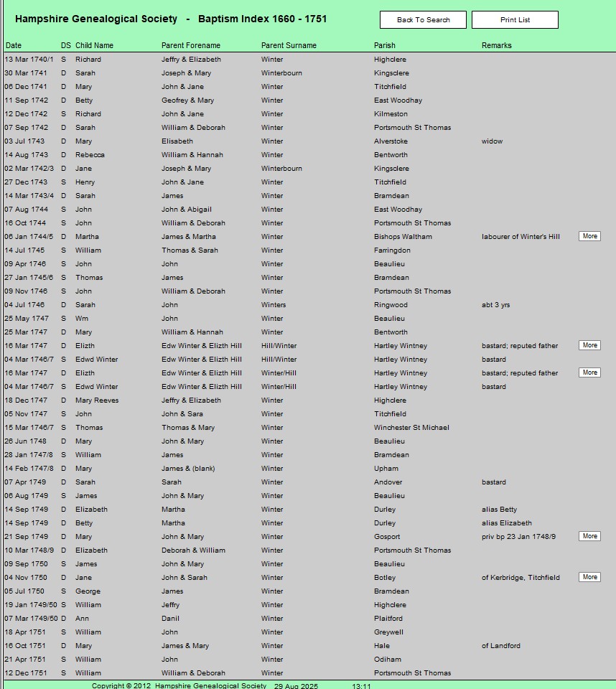
Task: Click the Parent Forename column header
Action: click(x=191, y=45)
